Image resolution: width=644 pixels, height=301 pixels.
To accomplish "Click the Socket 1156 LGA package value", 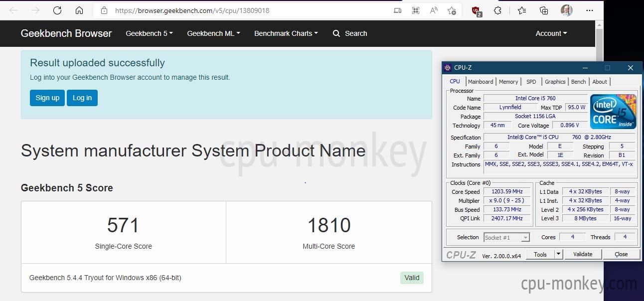I will click(535, 116).
